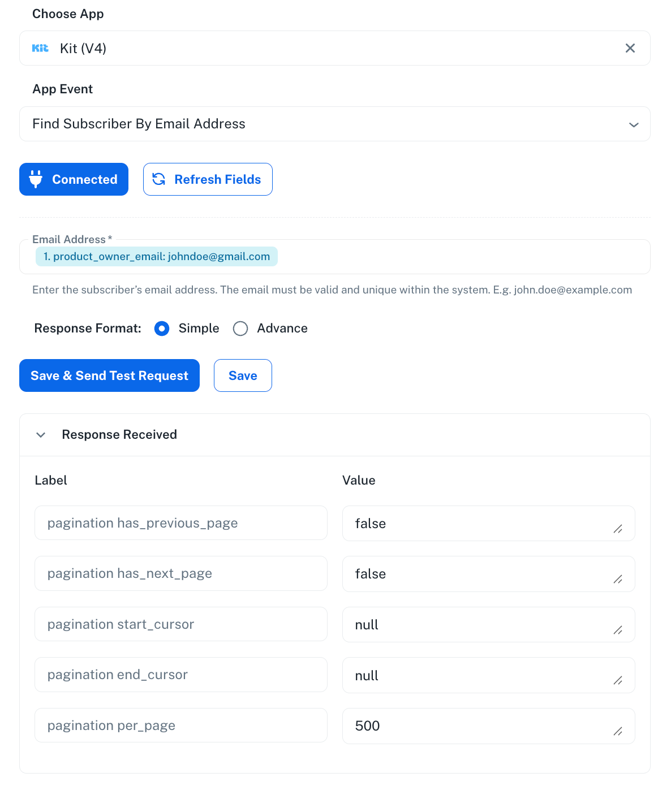Select the Advance response format

click(240, 329)
